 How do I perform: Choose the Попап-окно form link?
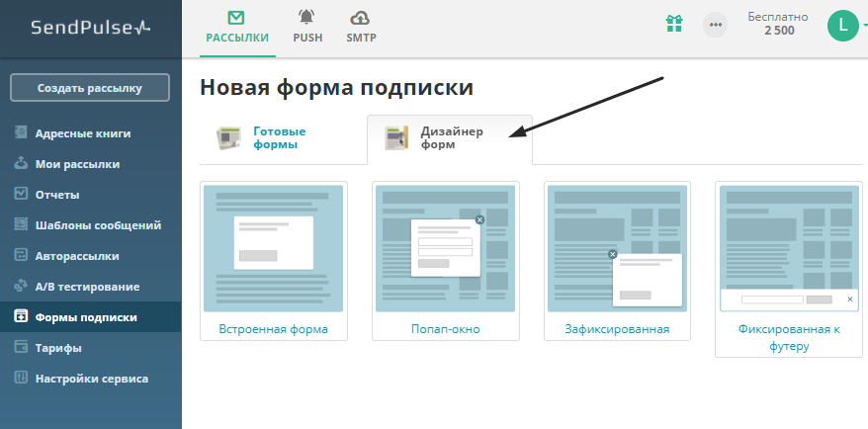pos(445,329)
